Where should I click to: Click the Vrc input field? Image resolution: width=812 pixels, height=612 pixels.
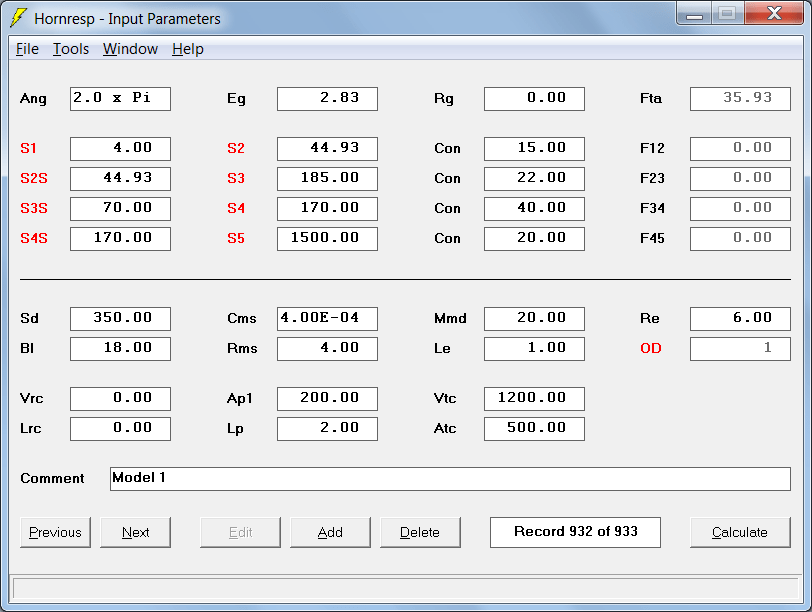click(x=120, y=399)
